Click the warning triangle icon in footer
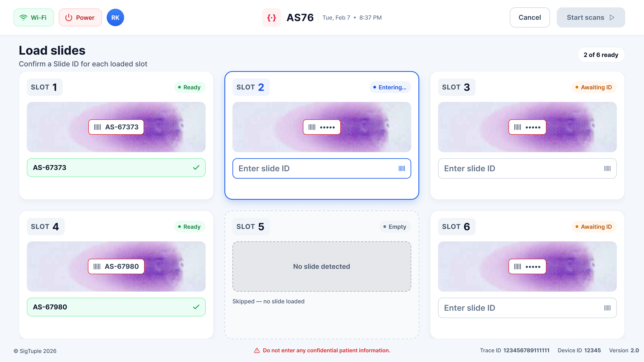644x362 pixels. pyautogui.click(x=257, y=350)
